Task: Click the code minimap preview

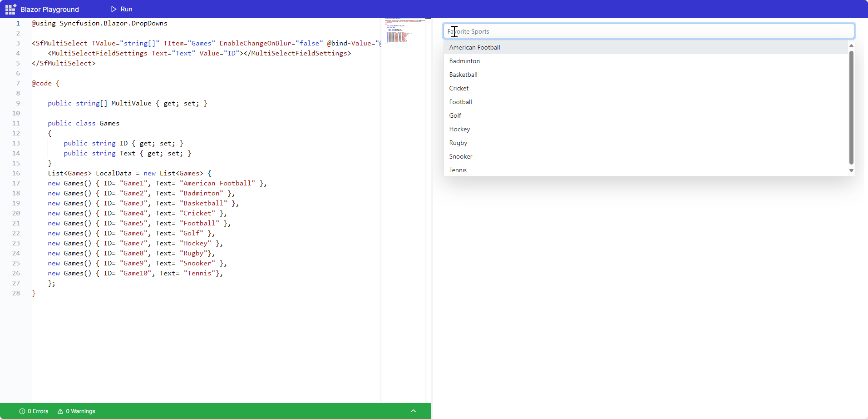Action: 399,31
